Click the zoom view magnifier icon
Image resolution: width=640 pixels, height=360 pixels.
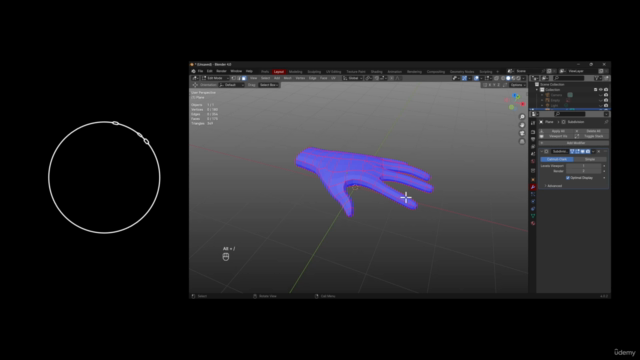(522, 117)
